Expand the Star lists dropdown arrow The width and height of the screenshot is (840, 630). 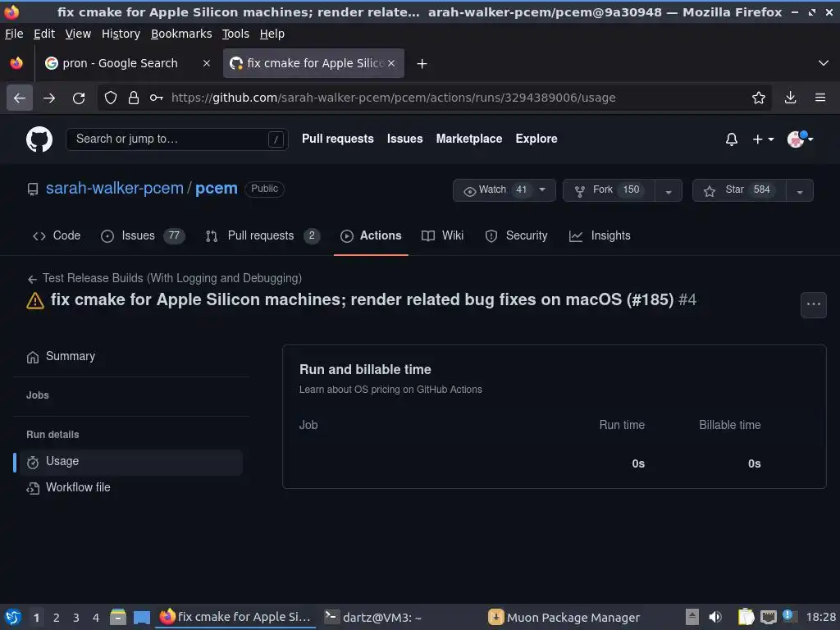point(799,190)
